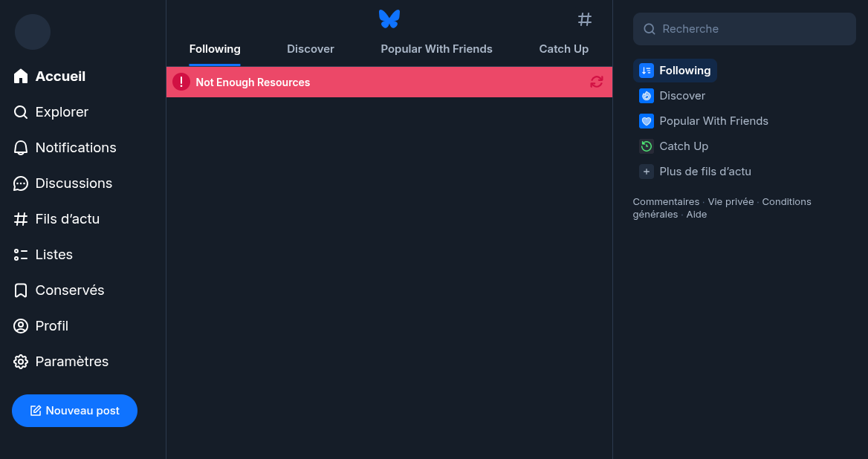Screen dimensions: 868x459
Task: Click the red error exclamation icon
Action: (x=181, y=82)
